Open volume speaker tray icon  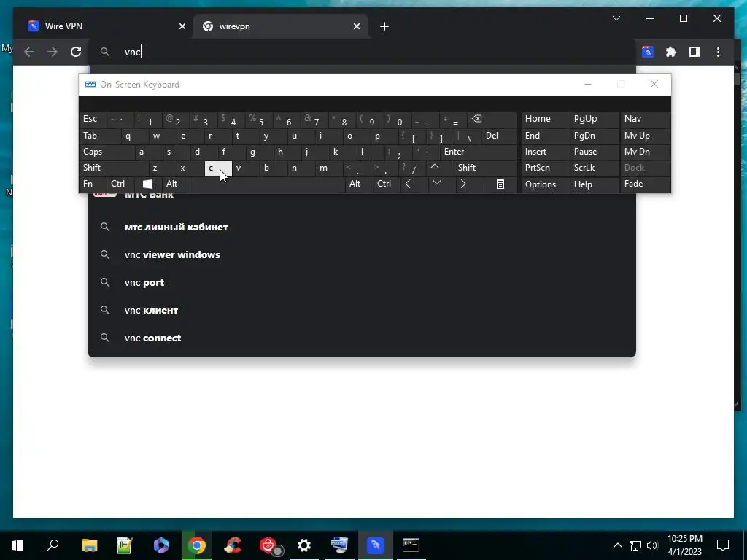click(652, 545)
